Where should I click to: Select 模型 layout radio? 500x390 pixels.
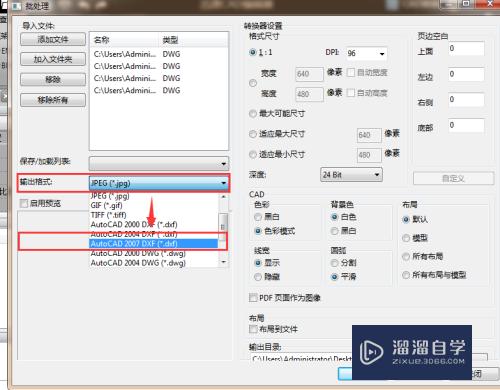coord(406,238)
